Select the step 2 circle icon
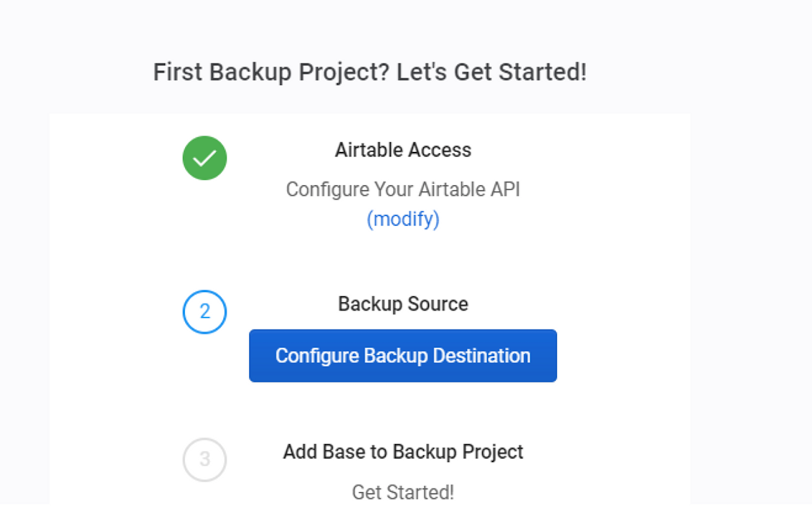 tap(205, 312)
